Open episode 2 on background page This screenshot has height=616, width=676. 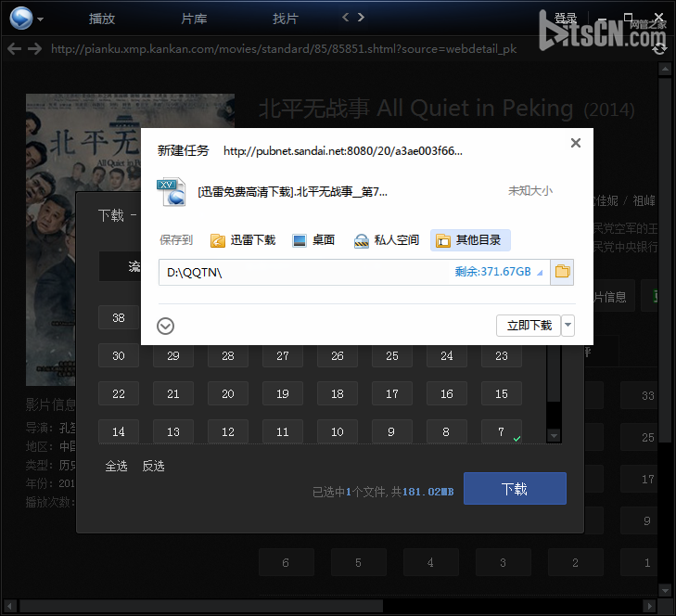576,562
